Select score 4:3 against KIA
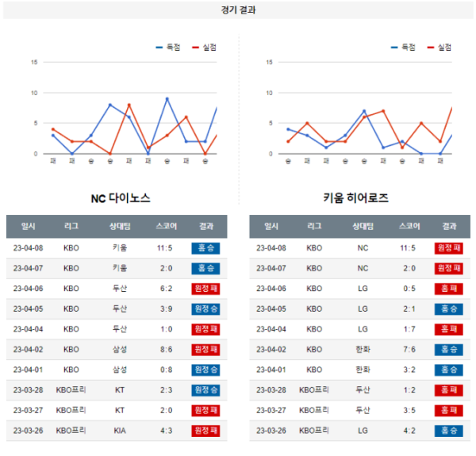476x456 pixels. coord(167,431)
